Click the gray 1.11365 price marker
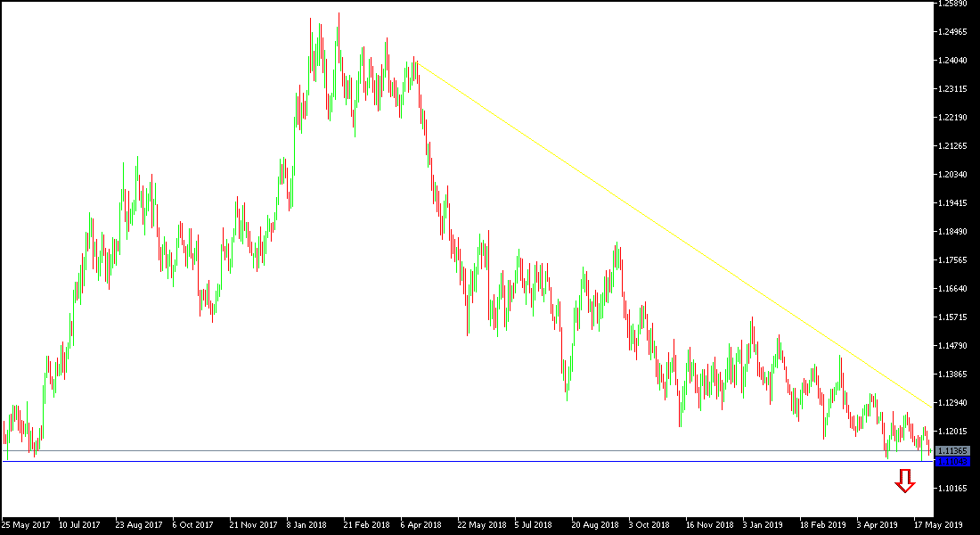Screen dimensions: 980x535 pyautogui.click(x=953, y=452)
